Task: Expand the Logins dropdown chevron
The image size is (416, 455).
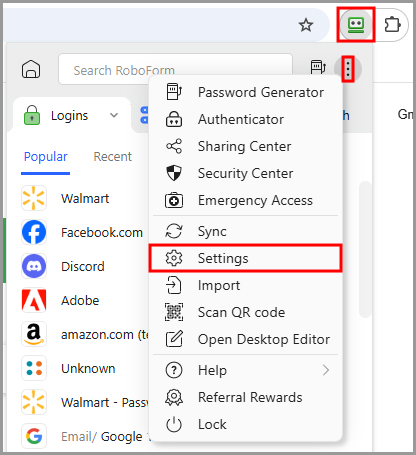Action: [114, 115]
